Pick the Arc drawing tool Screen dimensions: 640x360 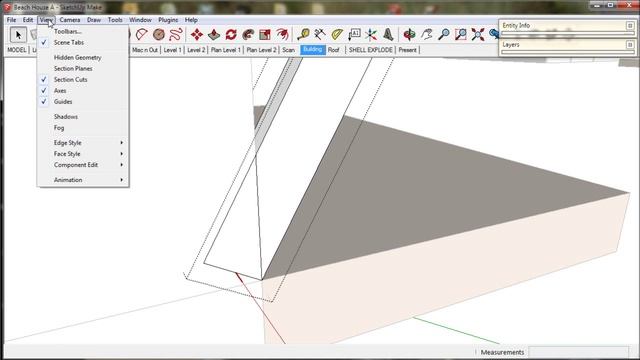pos(142,35)
